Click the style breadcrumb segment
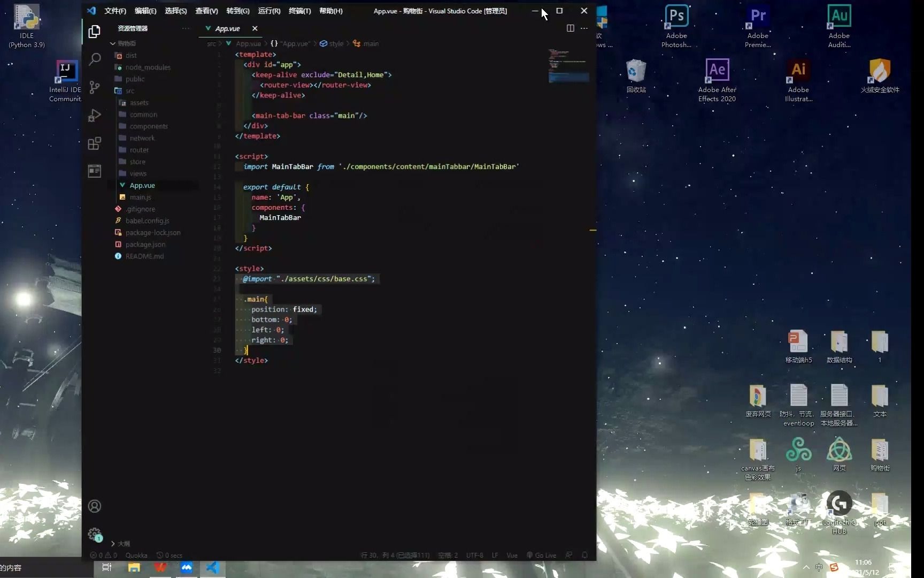924x578 pixels. coord(332,43)
